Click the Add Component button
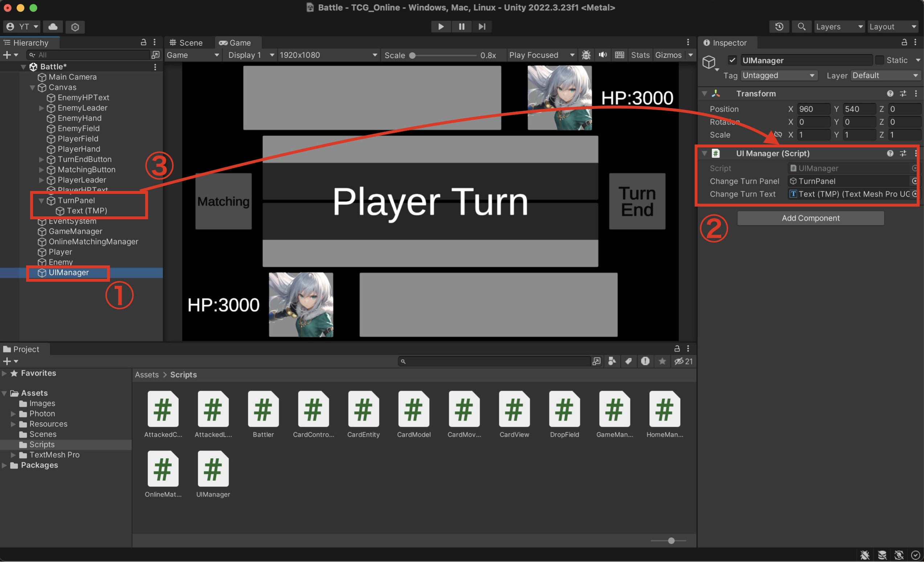This screenshot has height=562, width=924. pos(810,218)
